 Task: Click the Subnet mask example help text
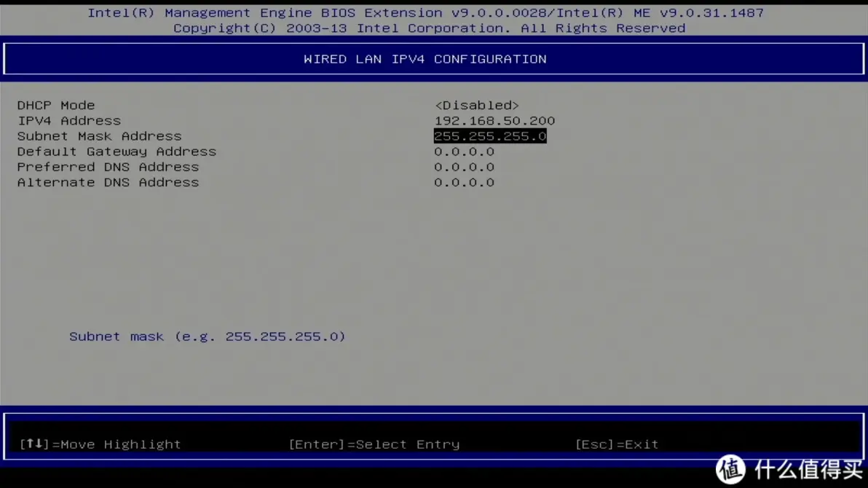[208, 337]
